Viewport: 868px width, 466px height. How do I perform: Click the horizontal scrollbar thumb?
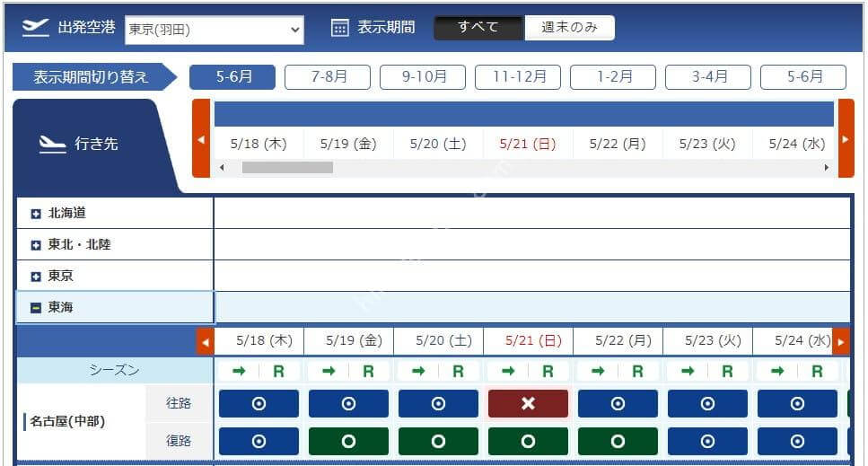pos(288,168)
